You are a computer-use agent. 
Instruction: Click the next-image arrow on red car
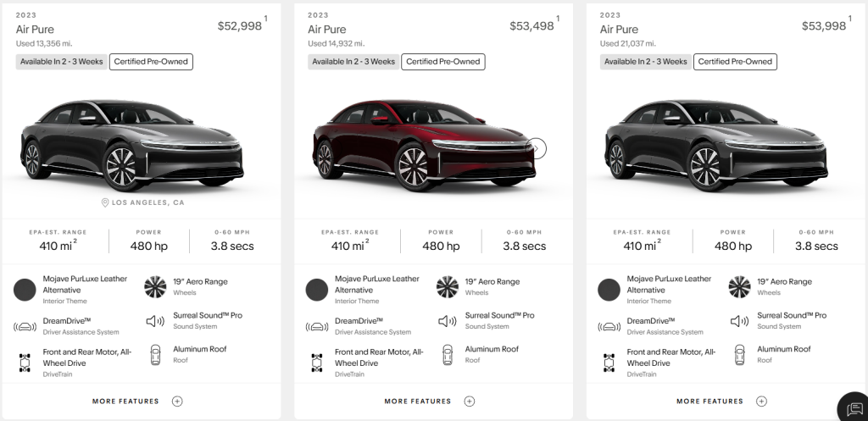click(x=536, y=148)
